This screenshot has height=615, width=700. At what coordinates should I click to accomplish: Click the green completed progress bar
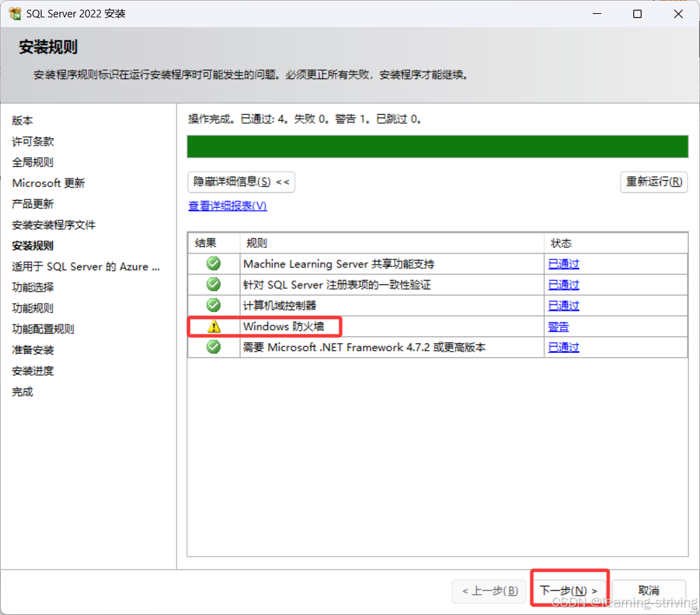pyautogui.click(x=437, y=147)
